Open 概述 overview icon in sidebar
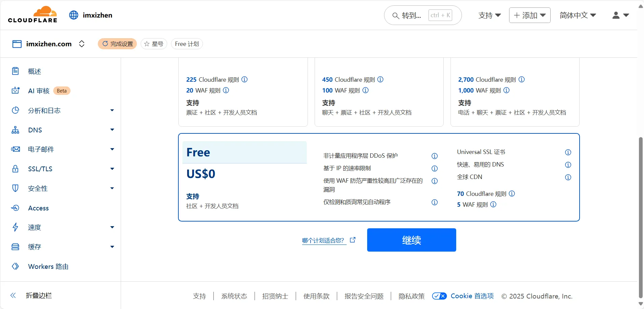 click(x=16, y=71)
